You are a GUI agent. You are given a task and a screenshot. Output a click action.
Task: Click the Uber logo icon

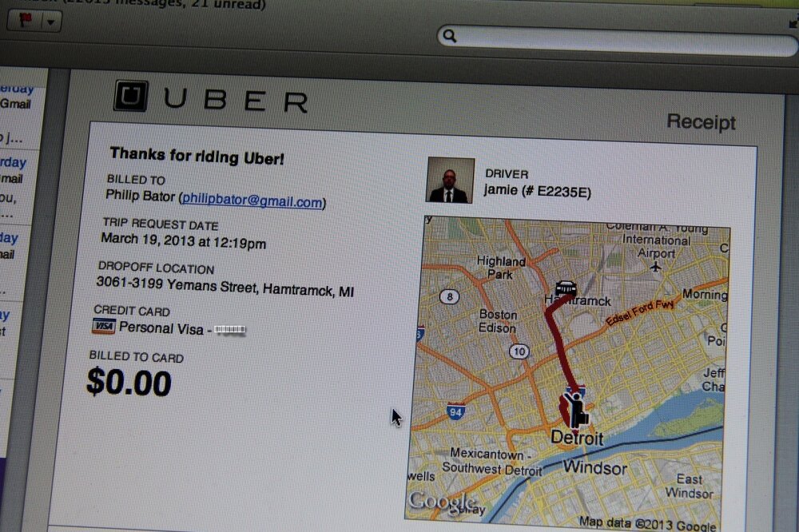(131, 95)
